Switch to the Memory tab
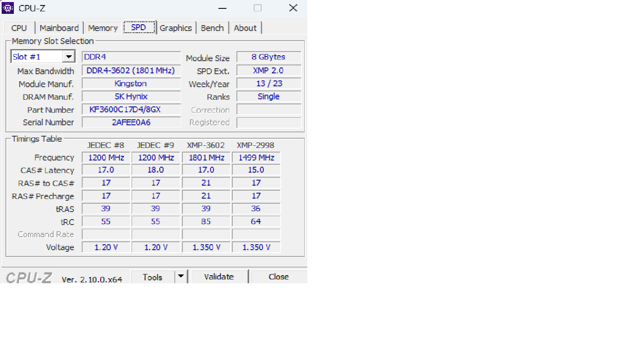The height and width of the screenshot is (362, 644). click(x=103, y=28)
